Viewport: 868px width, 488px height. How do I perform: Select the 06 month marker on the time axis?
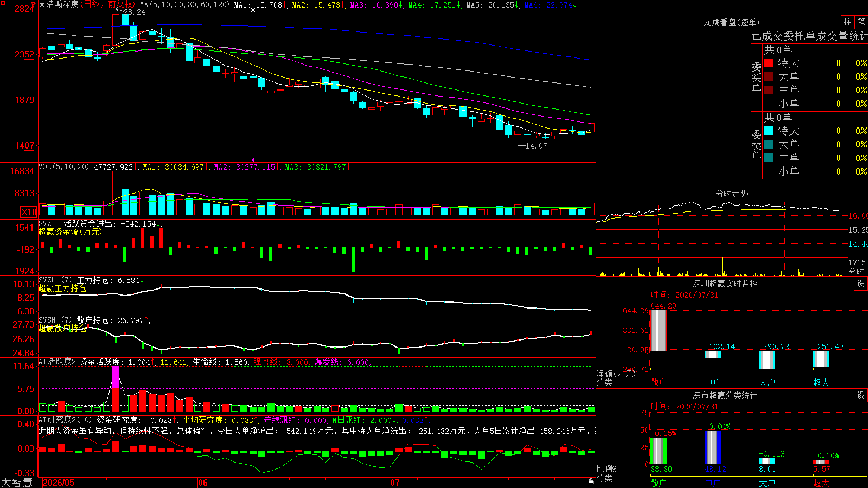click(x=203, y=483)
